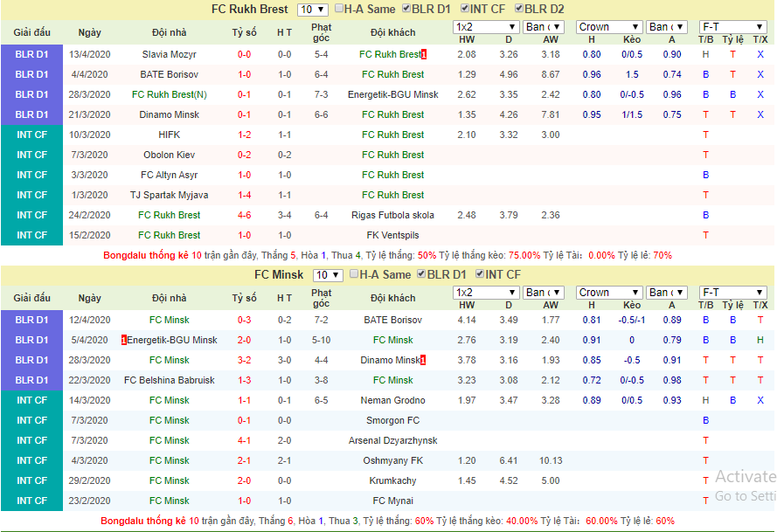Open Smorgon FC team link
This screenshot has height=532, width=777.
[x=392, y=420]
